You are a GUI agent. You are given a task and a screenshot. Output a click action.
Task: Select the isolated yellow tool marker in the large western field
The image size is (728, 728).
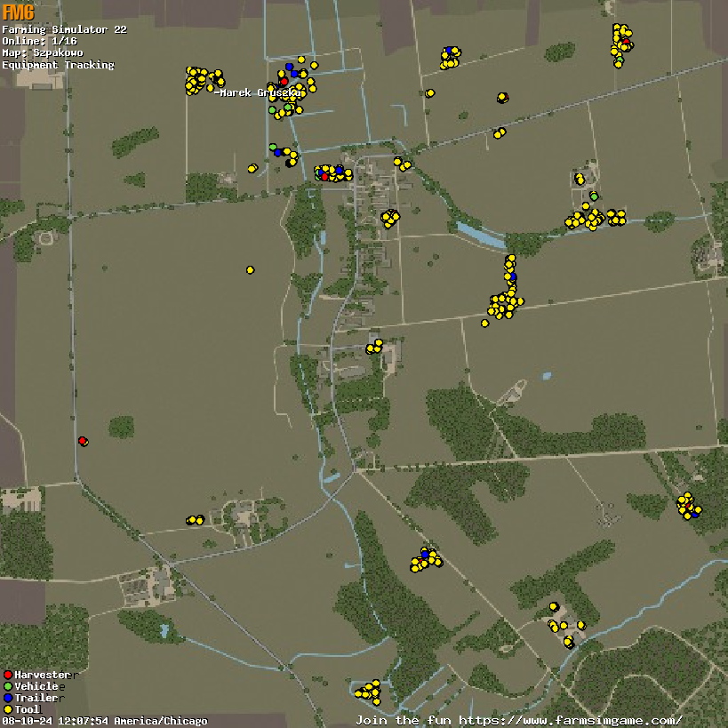(x=250, y=269)
